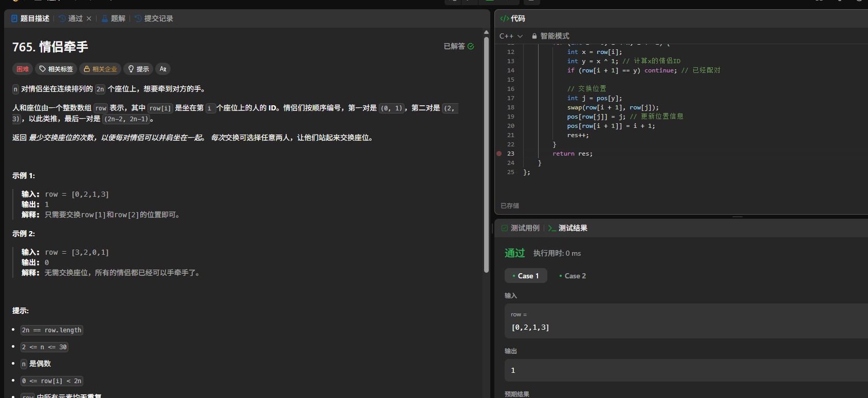Select Case 1
The image size is (868, 398).
tap(526, 276)
